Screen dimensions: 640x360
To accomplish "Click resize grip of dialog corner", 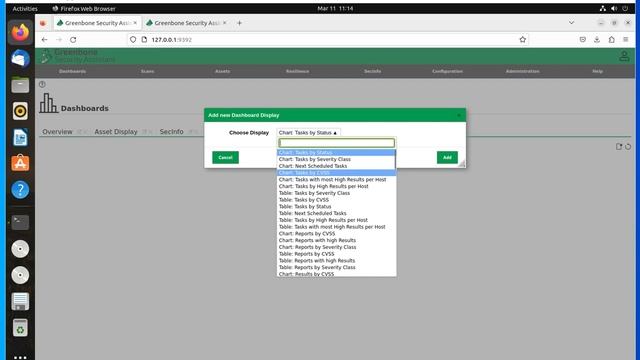I will coord(462,163).
